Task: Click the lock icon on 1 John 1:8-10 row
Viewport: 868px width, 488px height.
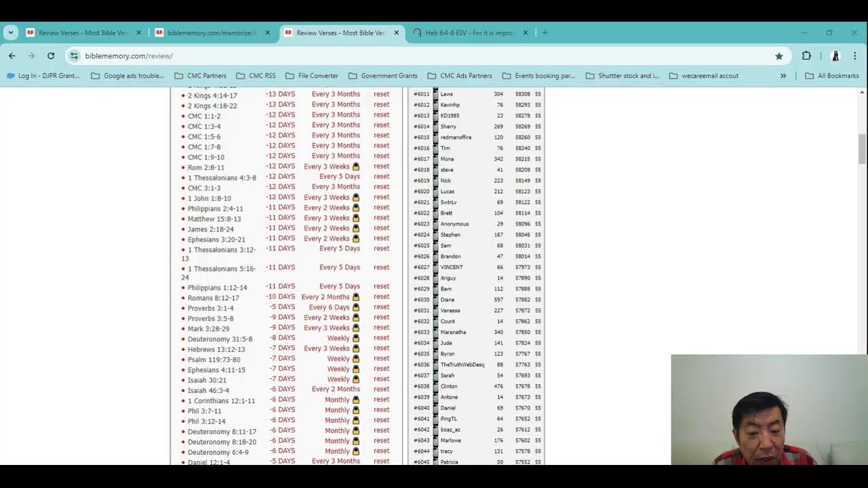Action: click(355, 198)
